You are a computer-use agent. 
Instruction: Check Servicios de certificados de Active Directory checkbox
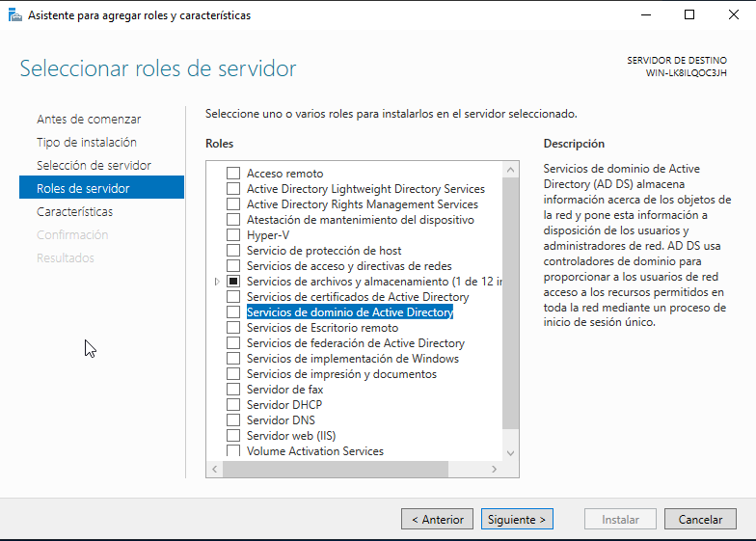click(233, 297)
